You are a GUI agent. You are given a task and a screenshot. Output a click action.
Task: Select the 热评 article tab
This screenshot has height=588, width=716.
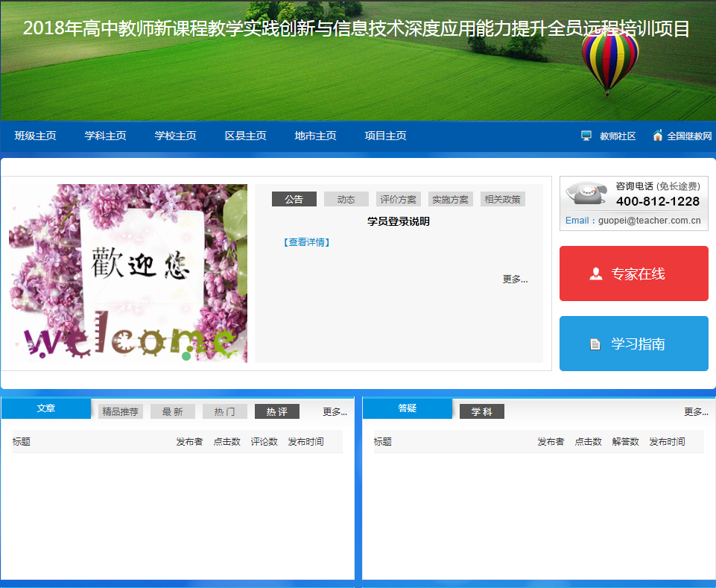tap(276, 411)
